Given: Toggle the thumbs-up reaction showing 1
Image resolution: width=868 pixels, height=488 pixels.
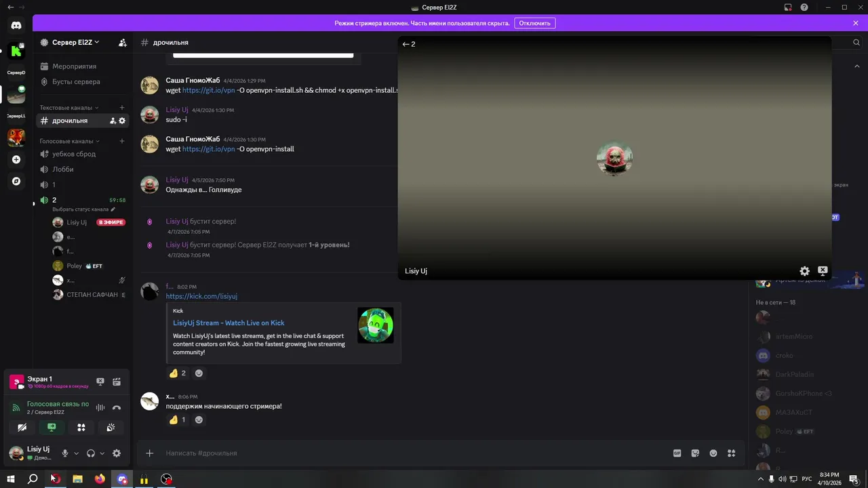Looking at the screenshot, I should pos(178,420).
